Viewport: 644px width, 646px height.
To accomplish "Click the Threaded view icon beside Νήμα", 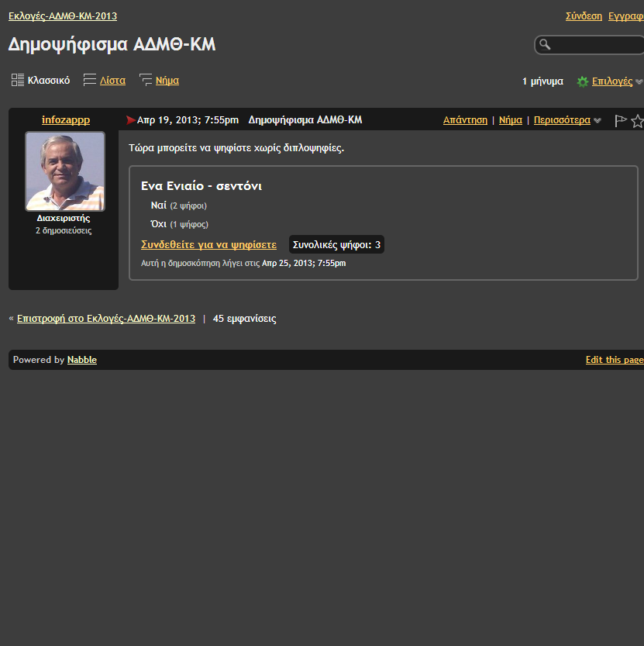I will tap(146, 80).
